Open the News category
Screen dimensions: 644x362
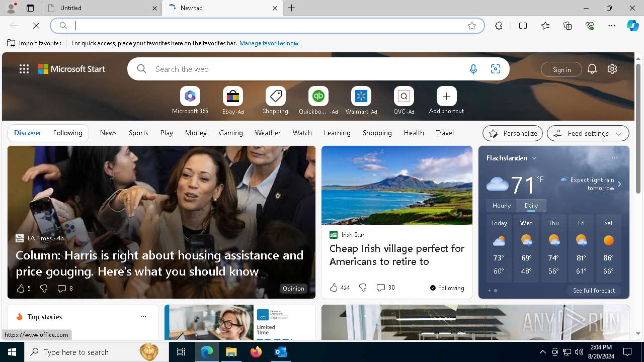coord(108,133)
